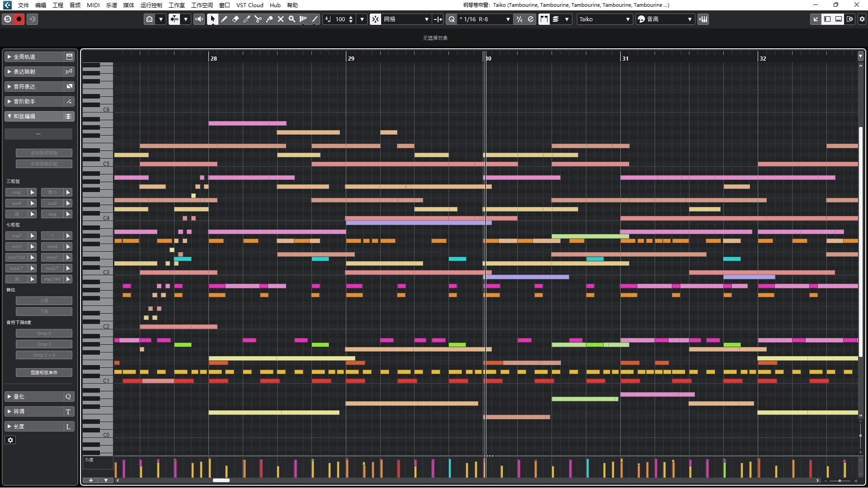Viewport: 868px width, 488px height.
Task: Select the Glue tool
Action: click(269, 19)
